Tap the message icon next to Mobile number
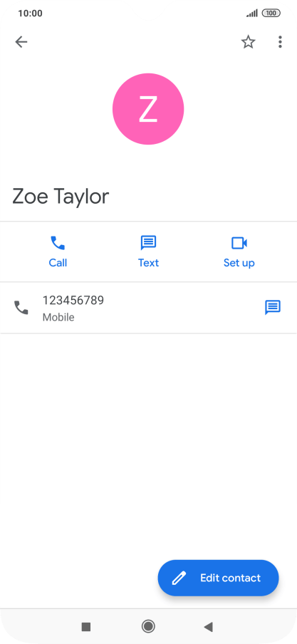Screen dimensions: 297x644 [273, 308]
